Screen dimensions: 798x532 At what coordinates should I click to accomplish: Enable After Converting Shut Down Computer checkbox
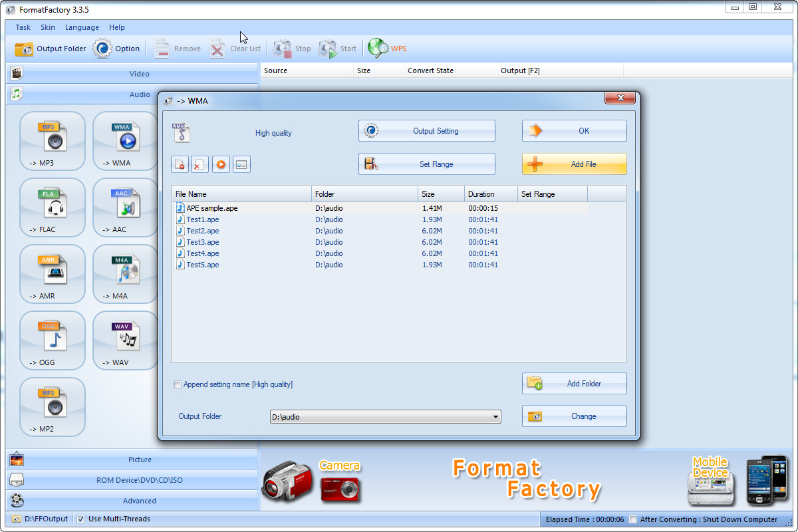point(633,519)
